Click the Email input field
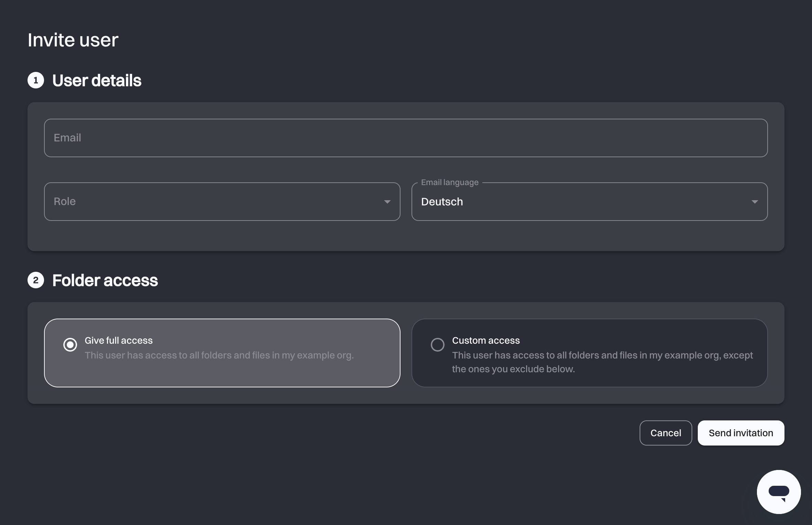This screenshot has width=812, height=525. pos(406,138)
